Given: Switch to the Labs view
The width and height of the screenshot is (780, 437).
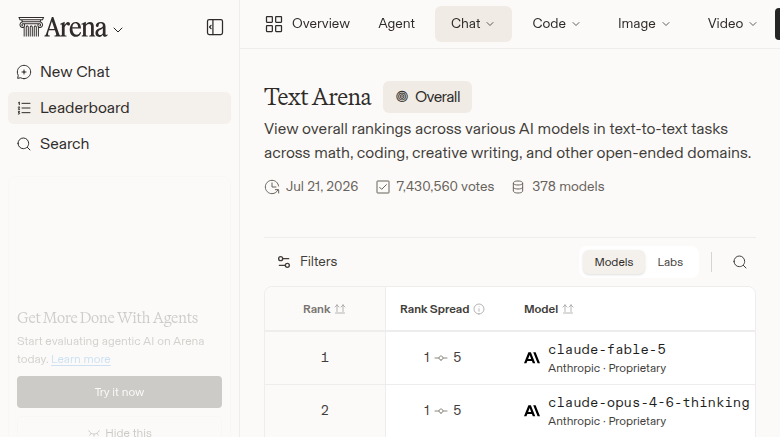Looking at the screenshot, I should (670, 262).
